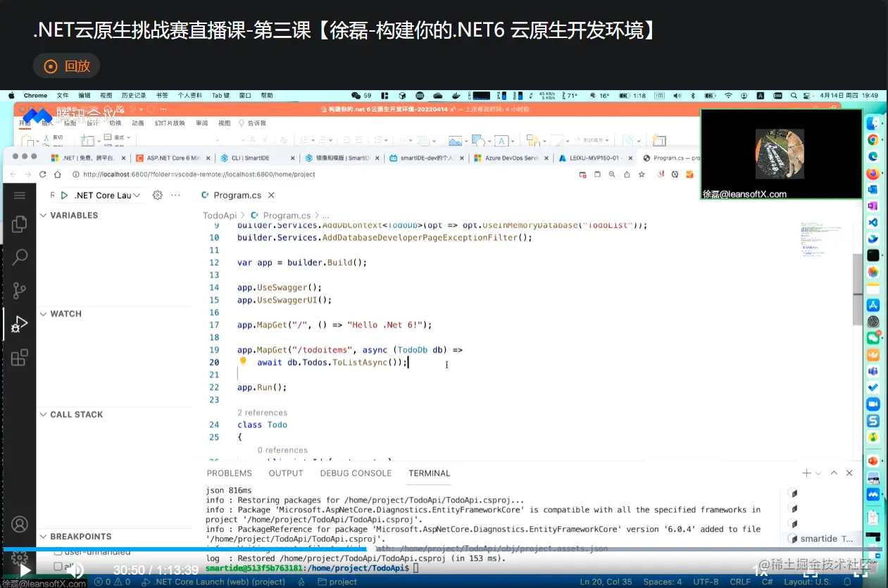Screen dimensions: 888x588
Task: Start debugging with the green play icon
Action: pos(64,195)
